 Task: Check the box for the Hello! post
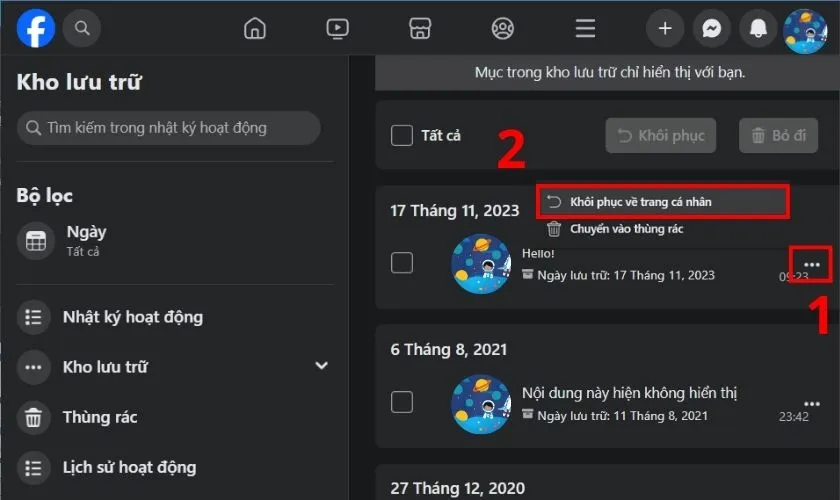pyautogui.click(x=402, y=263)
